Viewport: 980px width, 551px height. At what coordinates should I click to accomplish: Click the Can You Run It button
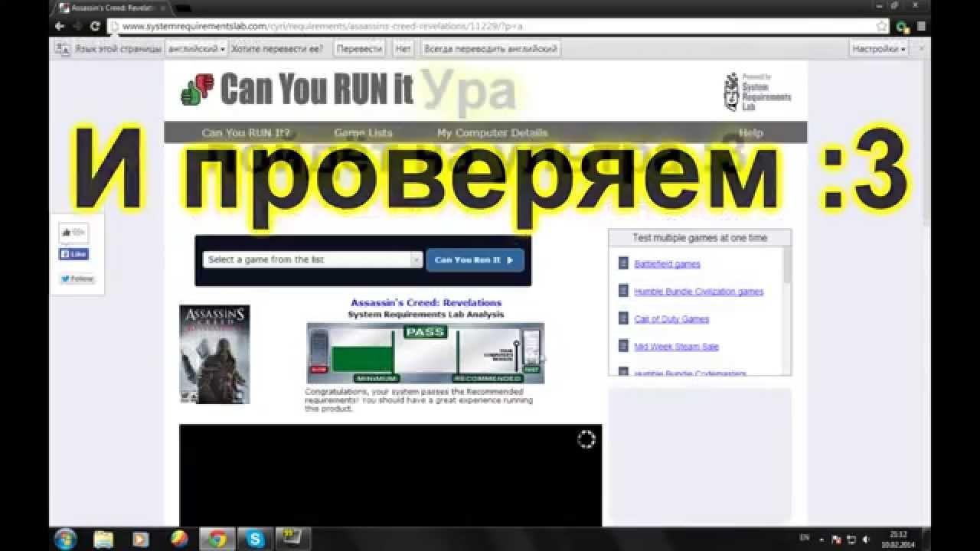(475, 259)
